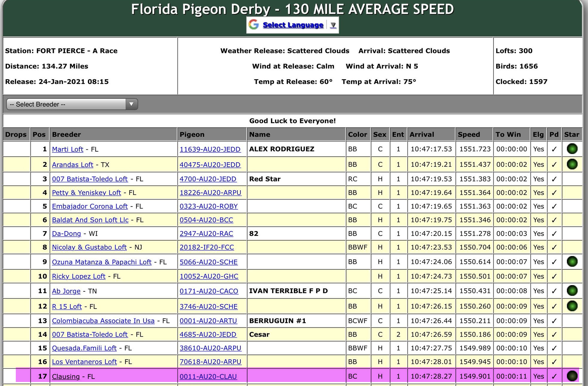Click the green star for Marti Loft
The height and width of the screenshot is (386, 588).
(572, 149)
